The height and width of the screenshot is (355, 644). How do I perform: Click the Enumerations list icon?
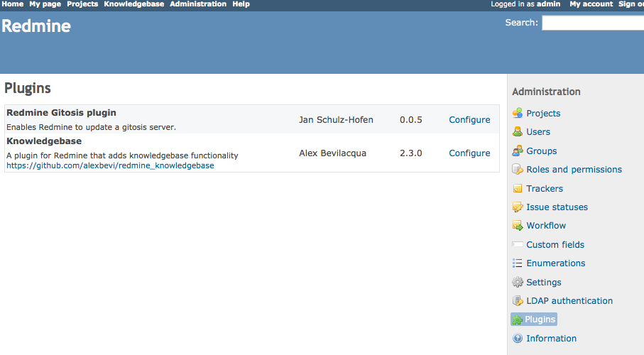coord(518,263)
